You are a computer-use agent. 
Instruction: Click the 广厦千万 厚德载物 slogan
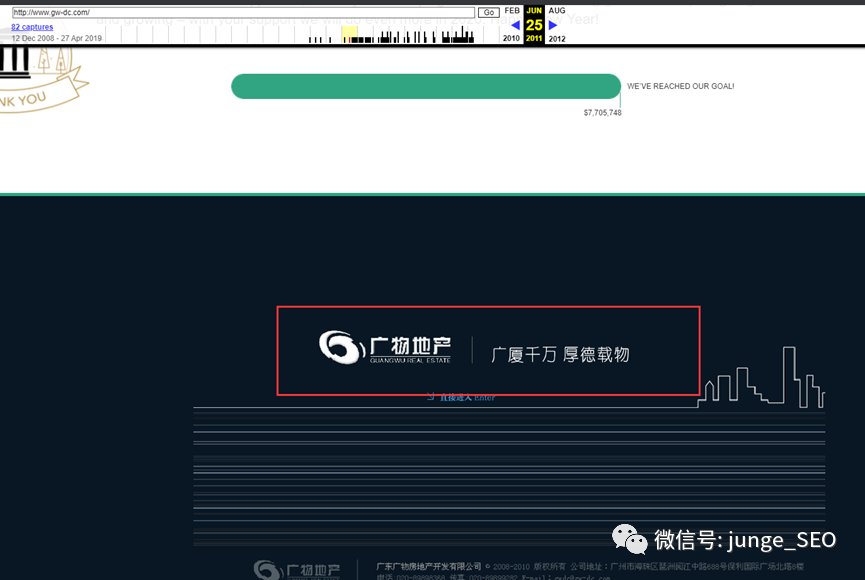(x=560, y=354)
